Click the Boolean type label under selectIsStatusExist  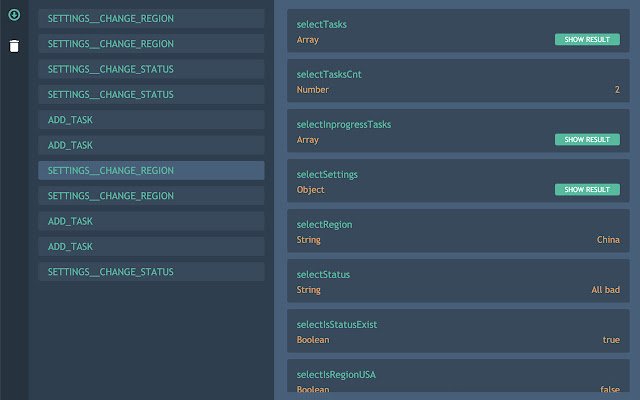[313, 340]
